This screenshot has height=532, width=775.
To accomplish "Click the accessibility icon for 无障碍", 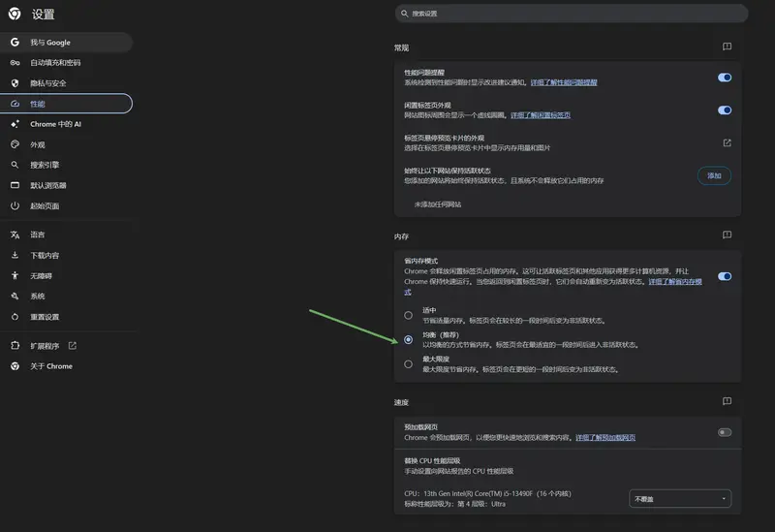I will pos(15,275).
